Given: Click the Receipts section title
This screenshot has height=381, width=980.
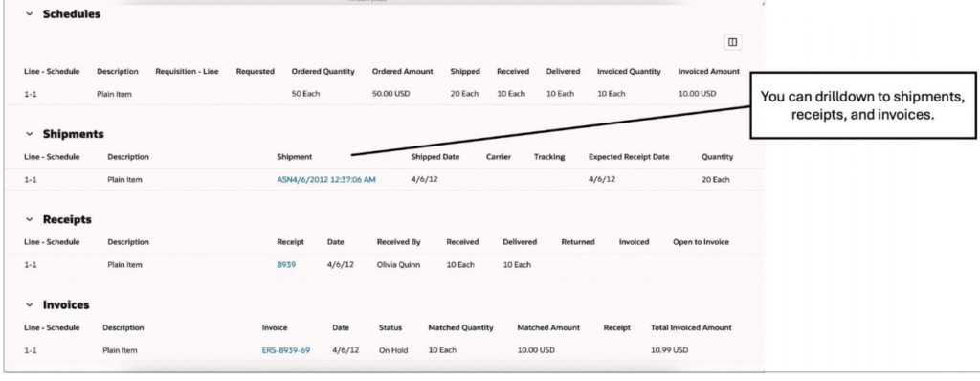Looking at the screenshot, I should tap(67, 220).
